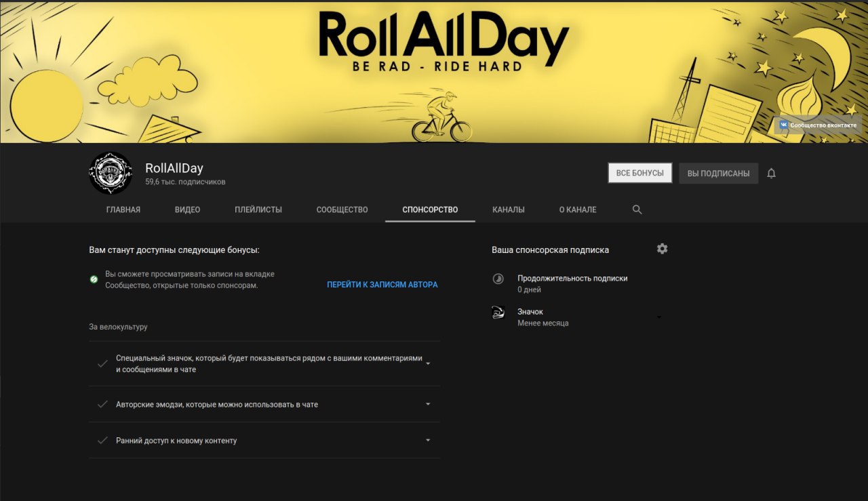868x501 pixels.
Task: Open the VK community link on banner
Action: coord(818,125)
